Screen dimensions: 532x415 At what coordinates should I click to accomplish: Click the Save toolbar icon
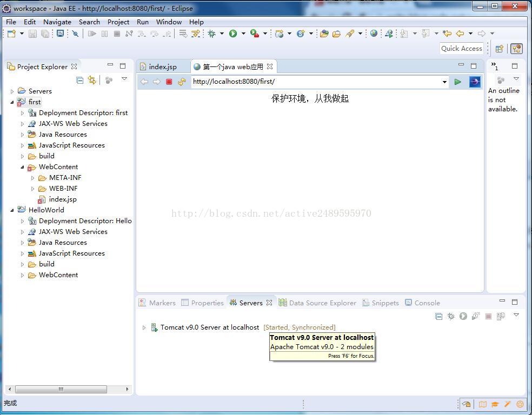point(32,34)
